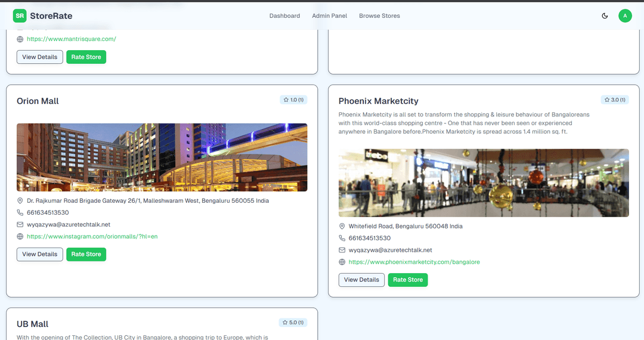This screenshot has height=340, width=644.
Task: Click Orion Mall star rating badge
Action: coord(293,100)
